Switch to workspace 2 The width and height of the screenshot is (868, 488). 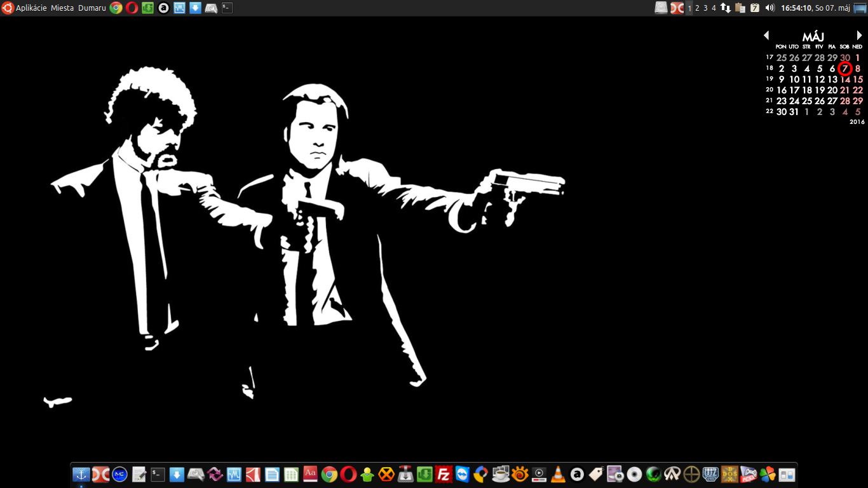coord(697,8)
